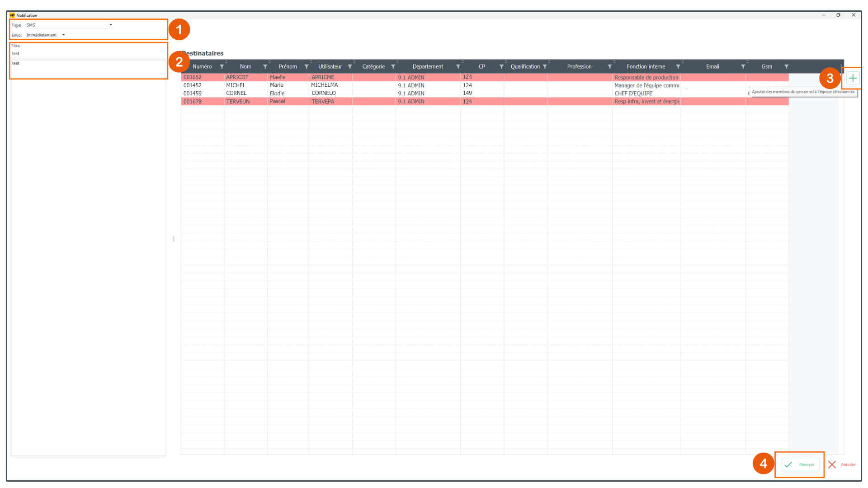
Task: Filter the Utilisateur column
Action: pos(350,67)
